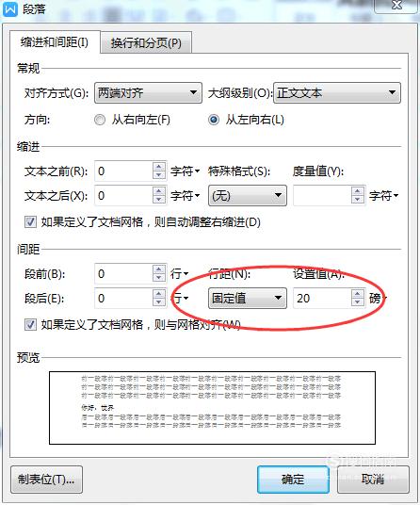Increase 文本之前 value with up arrow
Image resolution: width=420 pixels, height=505 pixels.
159,167
